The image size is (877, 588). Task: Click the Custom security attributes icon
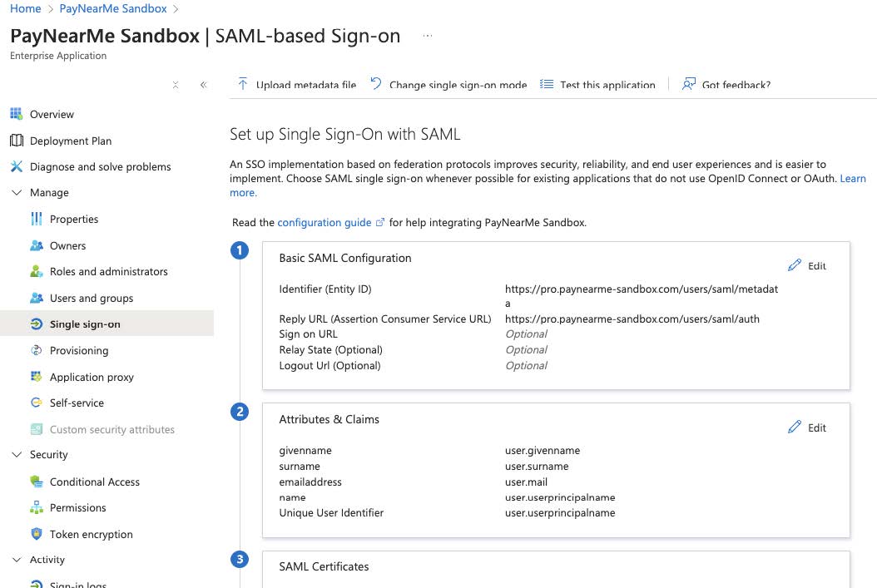coord(37,429)
